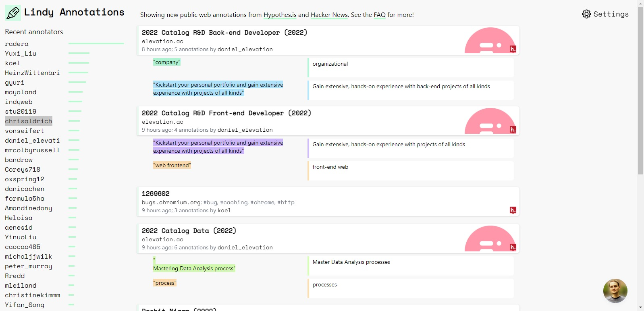Click the #chrome tag on 1269602 card
644x311 pixels.
click(263, 203)
